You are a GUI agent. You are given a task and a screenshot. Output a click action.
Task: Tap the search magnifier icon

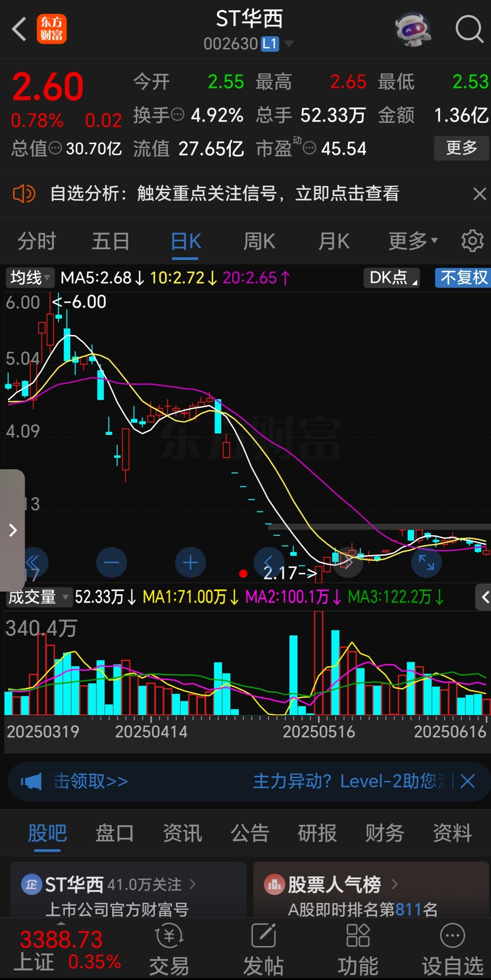click(469, 29)
